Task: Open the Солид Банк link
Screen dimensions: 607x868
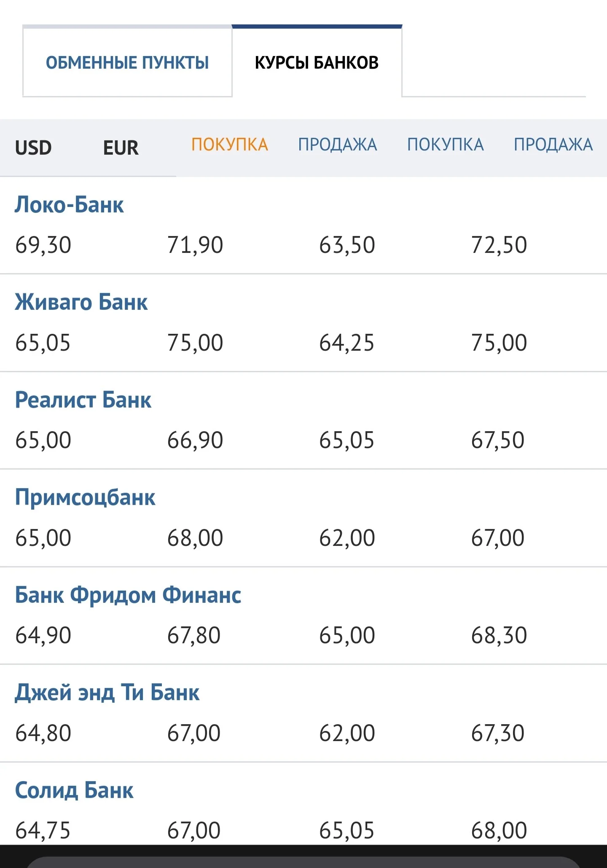Action: pos(74,790)
